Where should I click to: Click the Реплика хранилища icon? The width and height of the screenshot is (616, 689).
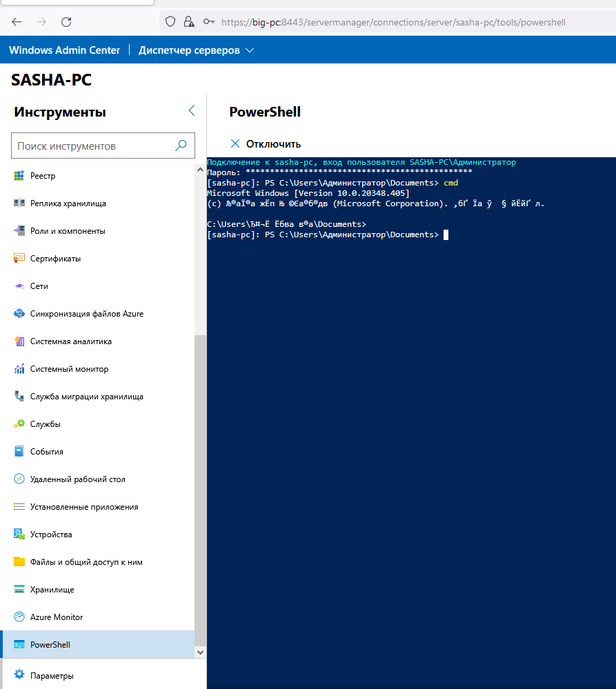19,203
